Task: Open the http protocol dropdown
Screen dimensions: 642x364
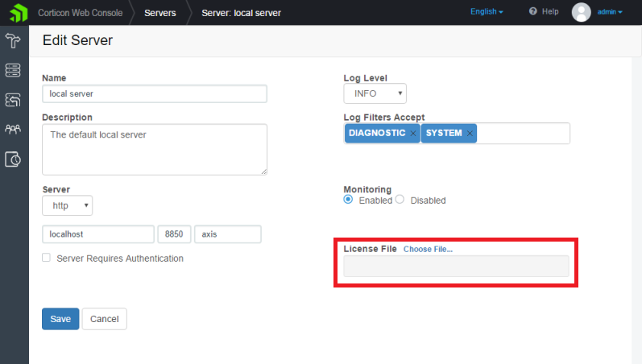Action: coord(67,205)
